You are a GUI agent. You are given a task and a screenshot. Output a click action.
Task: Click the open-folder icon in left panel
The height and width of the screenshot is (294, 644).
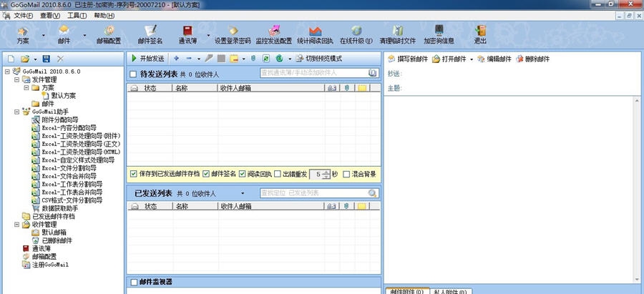(25, 59)
